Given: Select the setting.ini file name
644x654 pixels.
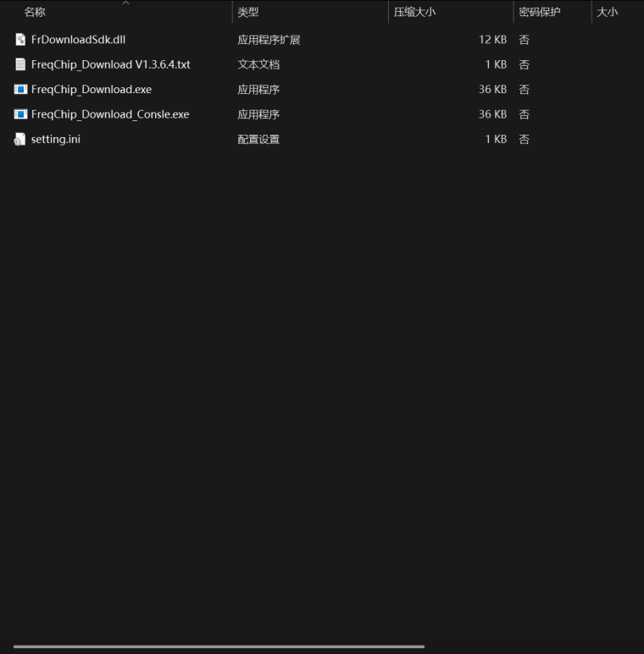Looking at the screenshot, I should click(55, 139).
